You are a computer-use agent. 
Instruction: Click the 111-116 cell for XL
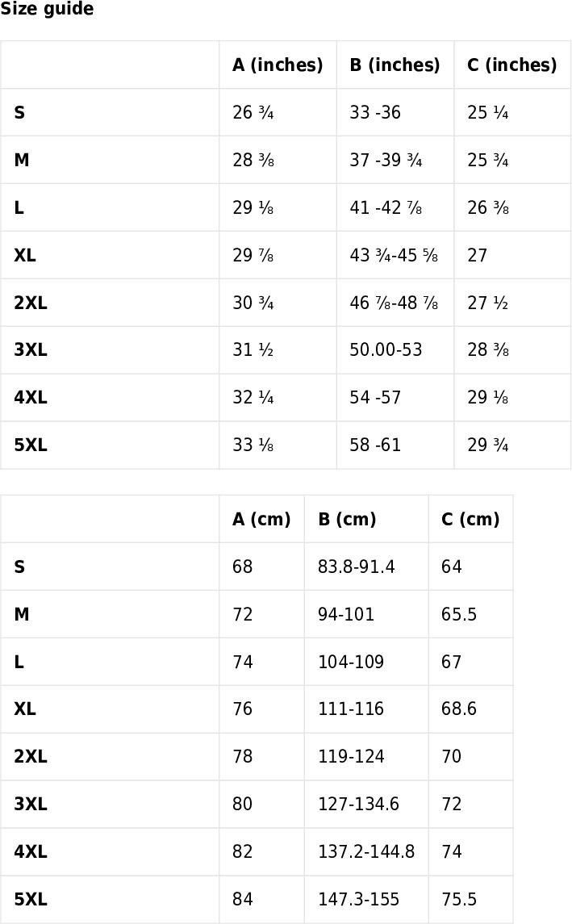click(x=351, y=709)
